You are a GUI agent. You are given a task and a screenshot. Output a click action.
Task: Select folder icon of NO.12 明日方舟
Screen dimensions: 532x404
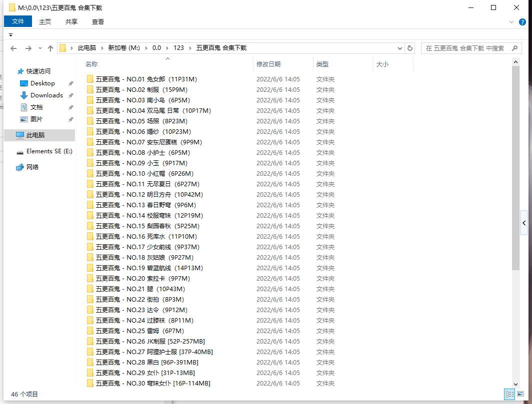click(90, 195)
